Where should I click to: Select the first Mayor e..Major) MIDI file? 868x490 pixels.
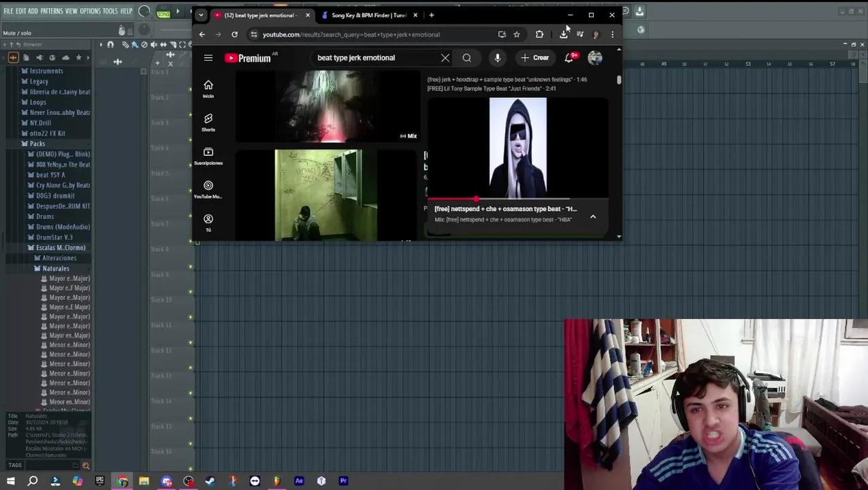click(x=65, y=278)
